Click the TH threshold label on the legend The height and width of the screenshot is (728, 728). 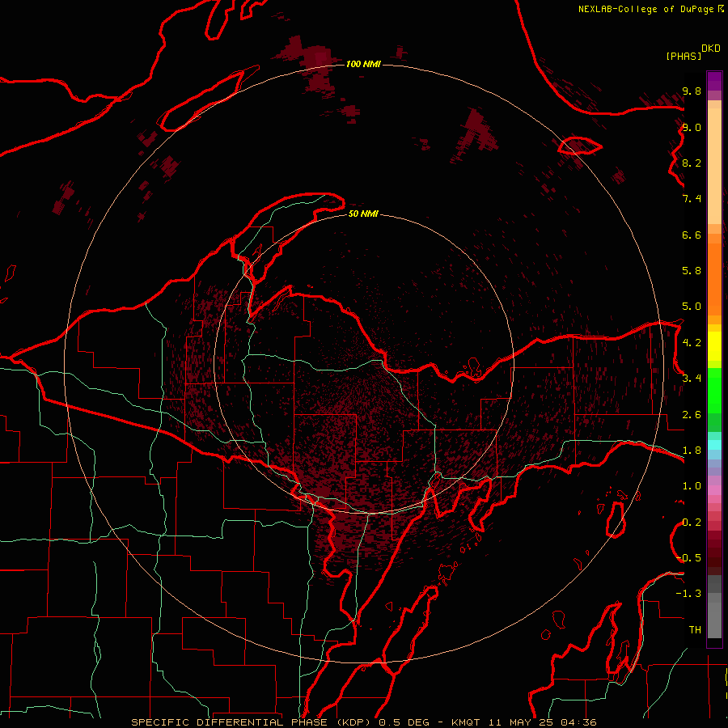[x=695, y=630]
